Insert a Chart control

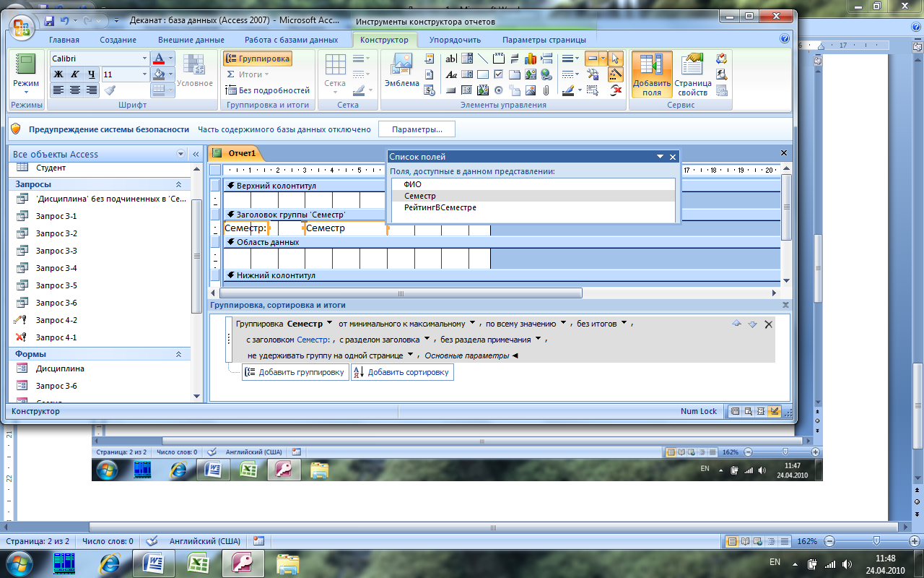tap(530, 59)
